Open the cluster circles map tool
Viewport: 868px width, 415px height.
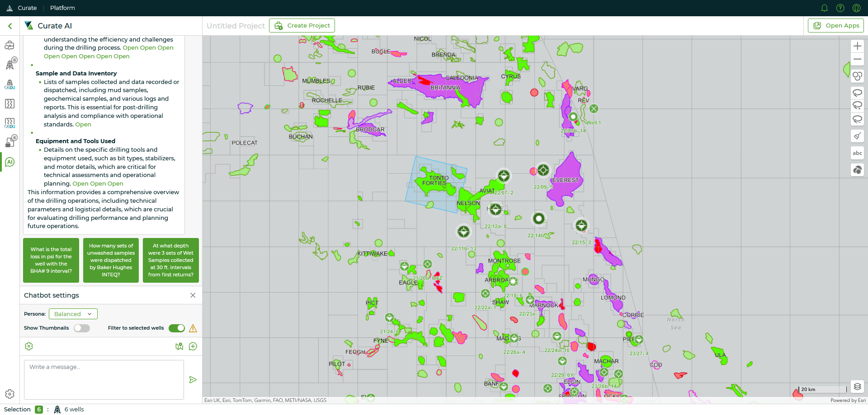tap(857, 170)
